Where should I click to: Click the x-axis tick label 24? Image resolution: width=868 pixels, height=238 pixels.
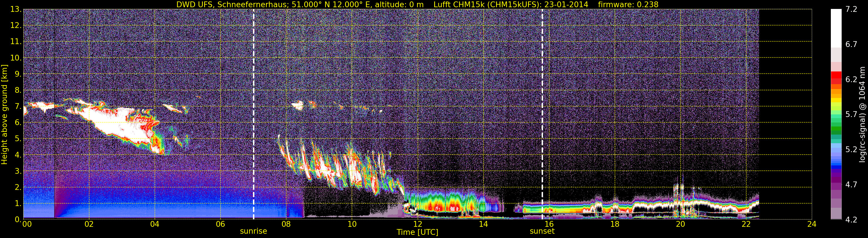tap(812, 224)
